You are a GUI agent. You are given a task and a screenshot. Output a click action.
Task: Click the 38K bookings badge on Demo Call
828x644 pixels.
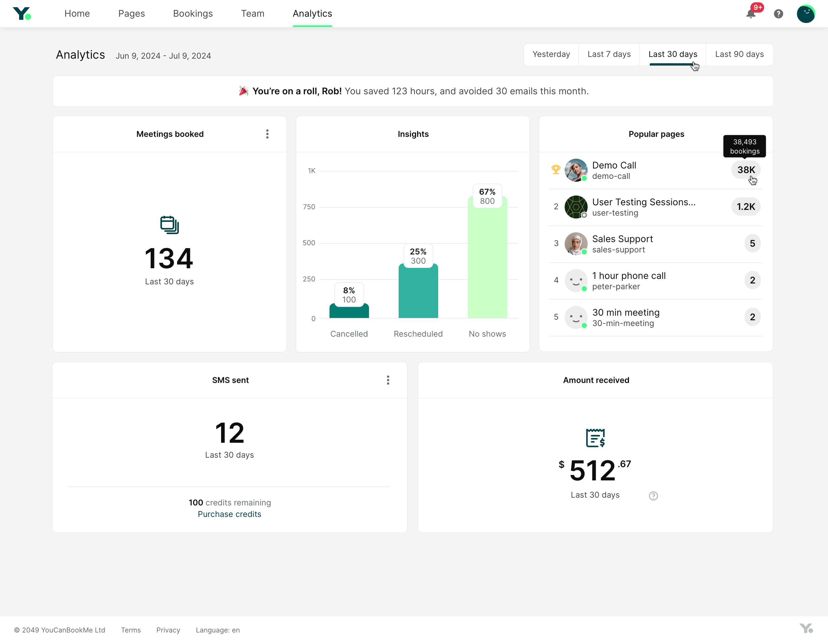(745, 170)
